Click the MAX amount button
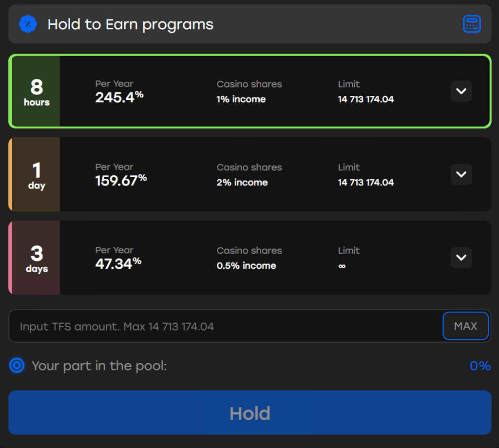The height and width of the screenshot is (448, 499). click(465, 326)
